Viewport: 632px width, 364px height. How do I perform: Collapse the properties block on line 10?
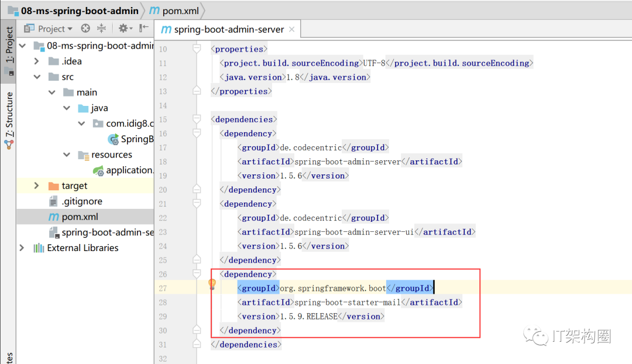coord(197,49)
